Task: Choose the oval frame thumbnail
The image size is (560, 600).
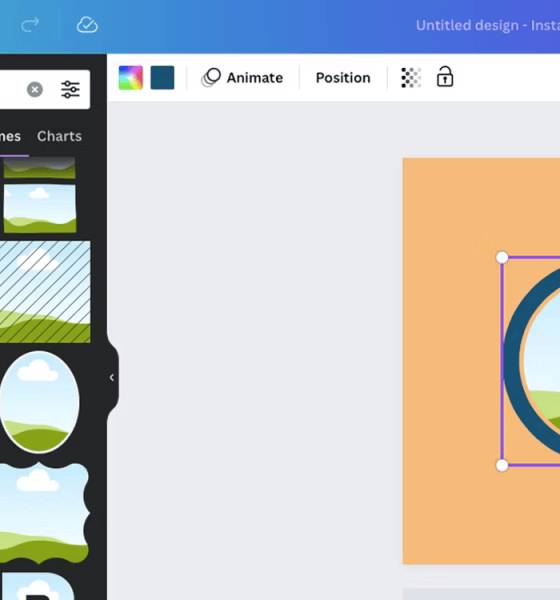Action: [39, 402]
